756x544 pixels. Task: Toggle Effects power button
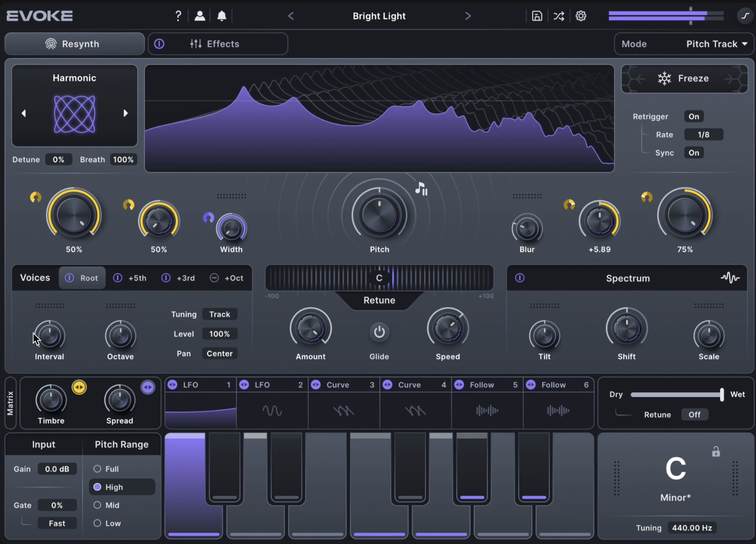coord(159,44)
